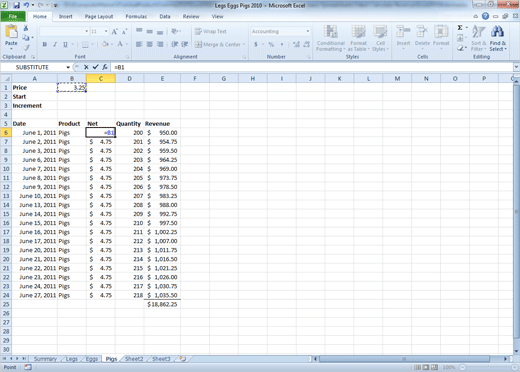Apply Comma Style format
The width and height of the screenshot is (520, 372).
[x=282, y=44]
